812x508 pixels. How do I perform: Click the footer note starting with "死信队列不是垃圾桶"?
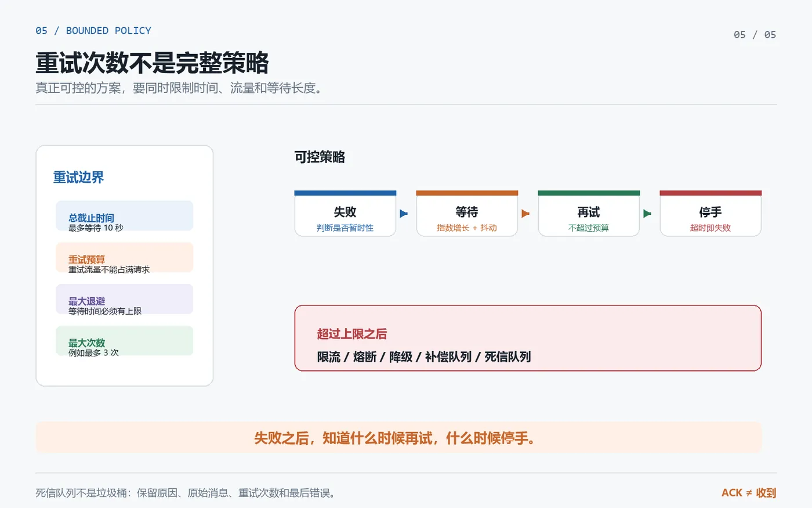point(185,493)
